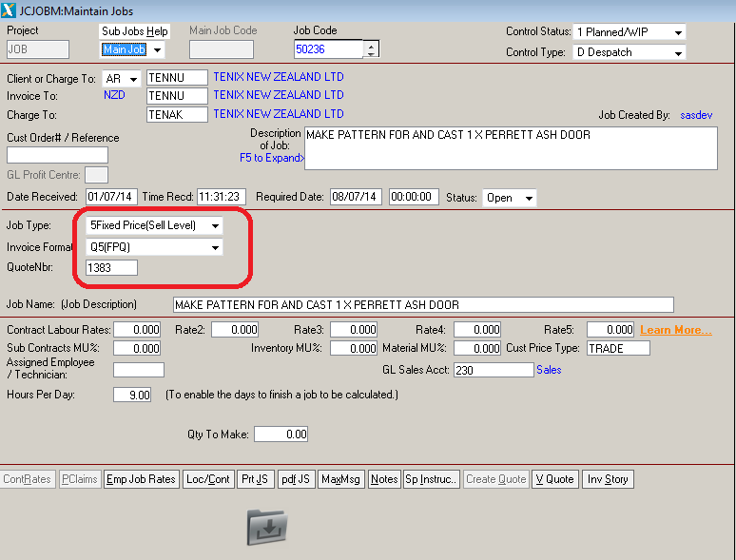
Task: Click the download folder icon at bottom
Action: point(267,527)
